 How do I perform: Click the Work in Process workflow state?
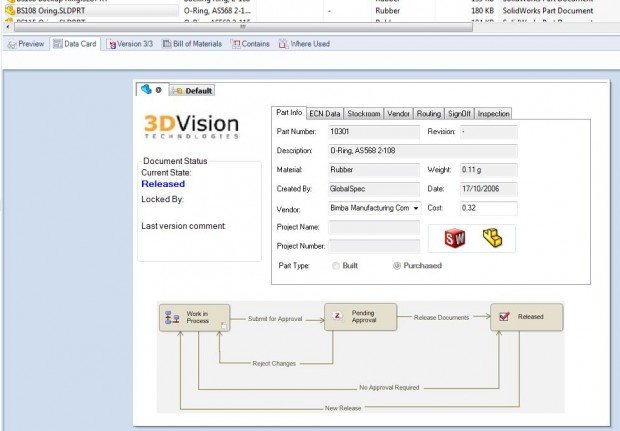(x=195, y=318)
